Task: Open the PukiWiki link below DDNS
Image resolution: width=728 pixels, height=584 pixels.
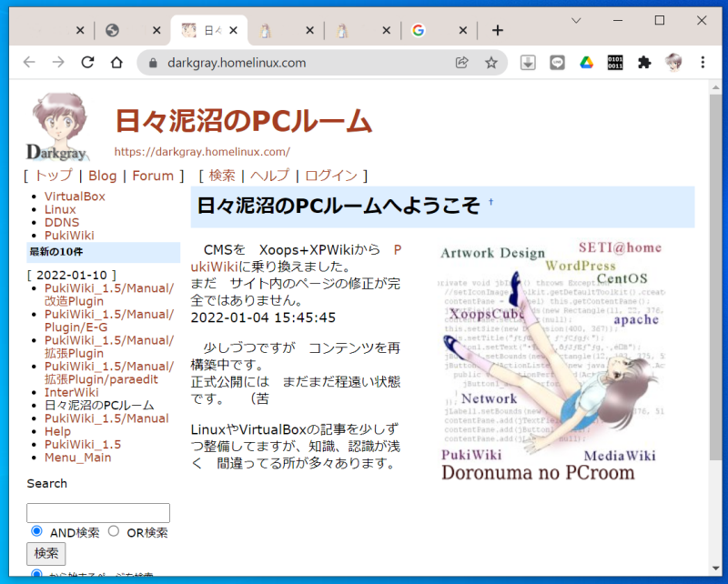Action: [69, 236]
